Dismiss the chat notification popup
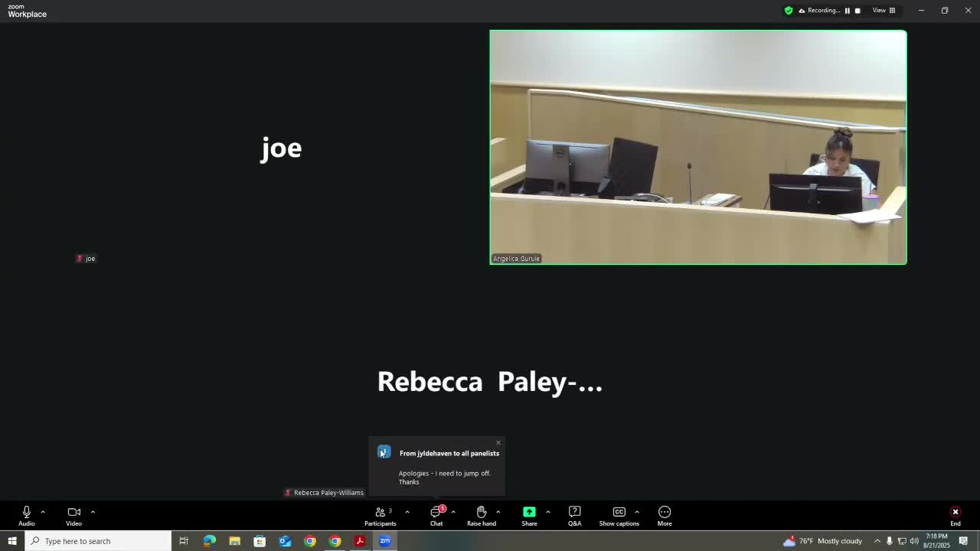 (x=498, y=442)
